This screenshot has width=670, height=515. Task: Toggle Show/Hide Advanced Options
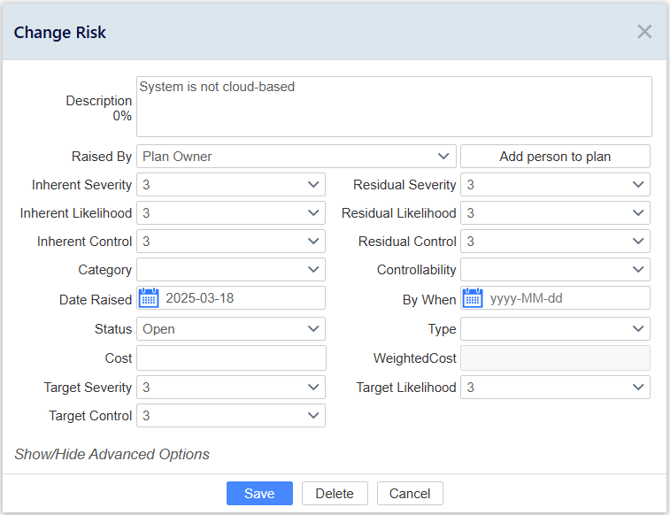click(112, 454)
